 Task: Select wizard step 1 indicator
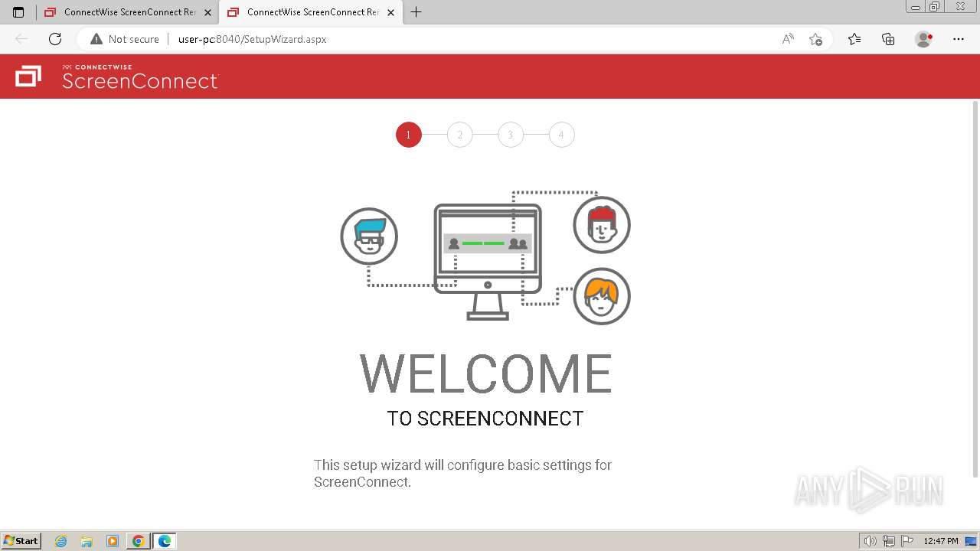coord(409,135)
